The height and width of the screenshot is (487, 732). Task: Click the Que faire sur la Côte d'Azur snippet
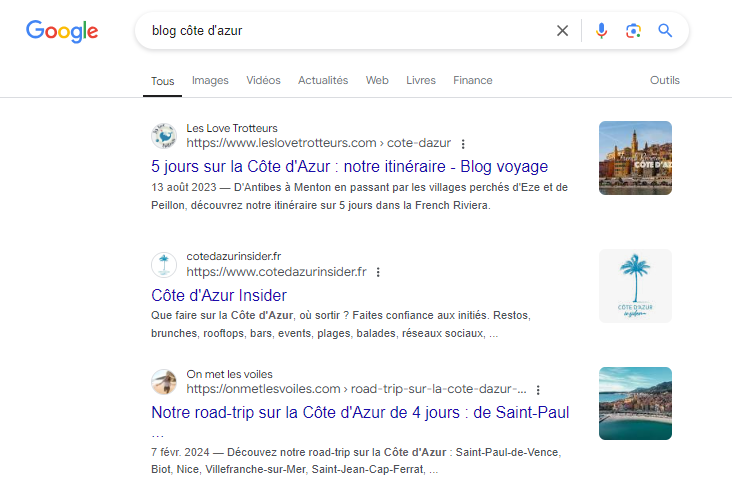pyautogui.click(x=341, y=325)
